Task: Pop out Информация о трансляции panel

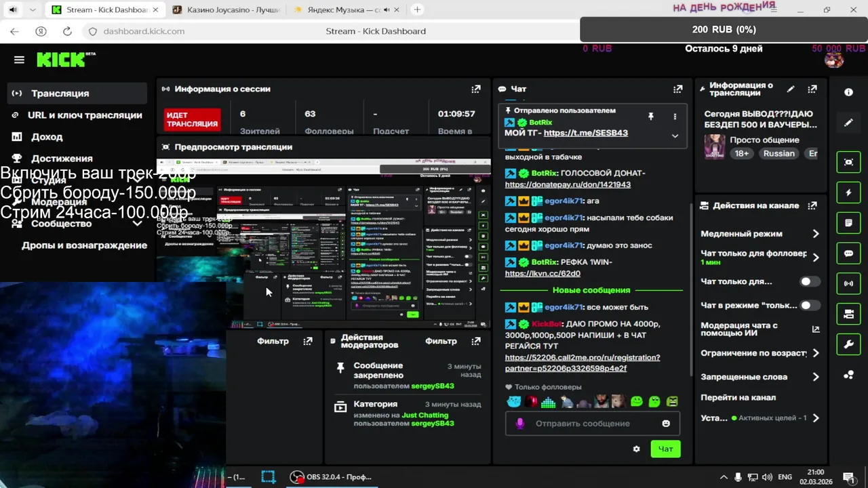Action: point(812,89)
